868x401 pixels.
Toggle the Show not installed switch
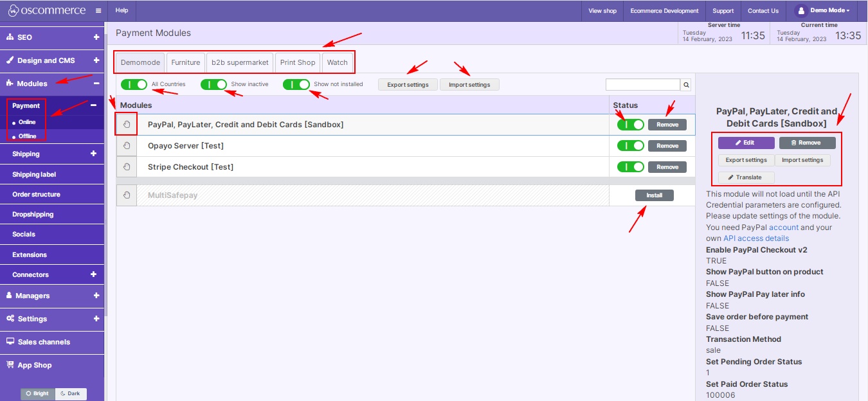tap(296, 84)
